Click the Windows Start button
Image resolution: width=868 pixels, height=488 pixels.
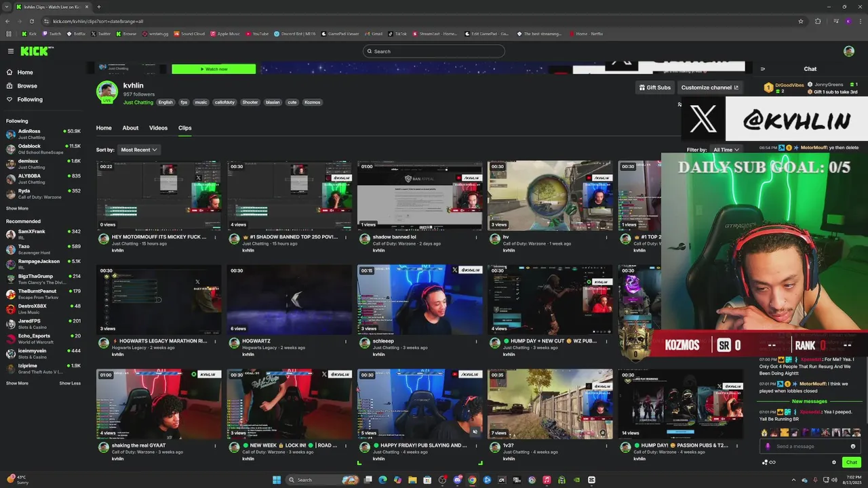coord(277,480)
